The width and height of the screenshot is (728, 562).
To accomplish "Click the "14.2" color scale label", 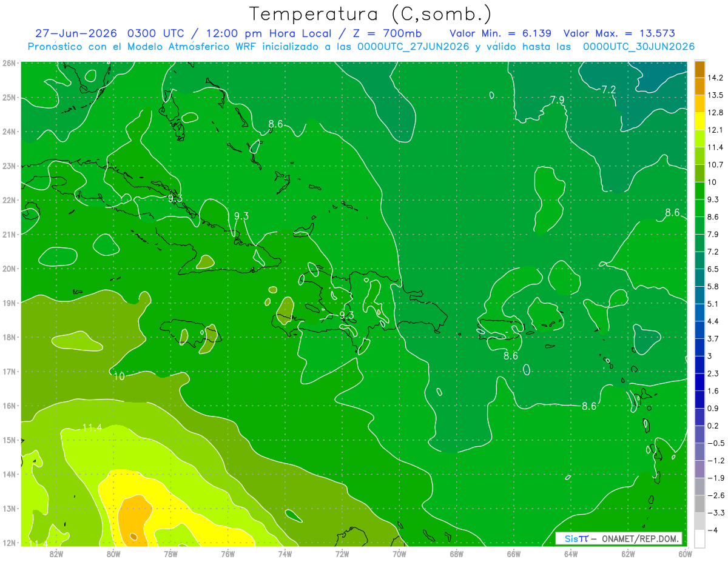I will click(x=715, y=78).
